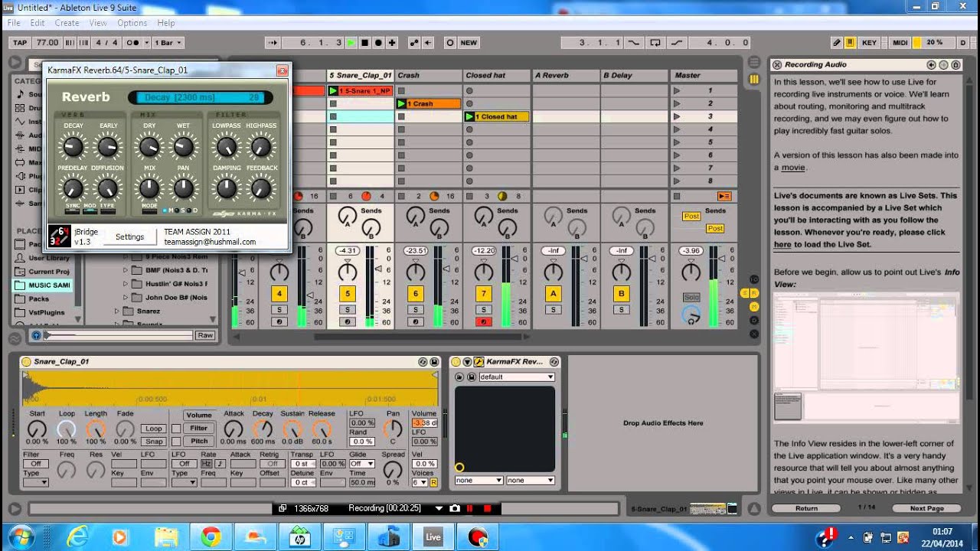Select the Filter envelope tab in Simpler
Image resolution: width=980 pixels, height=551 pixels.
[199, 428]
